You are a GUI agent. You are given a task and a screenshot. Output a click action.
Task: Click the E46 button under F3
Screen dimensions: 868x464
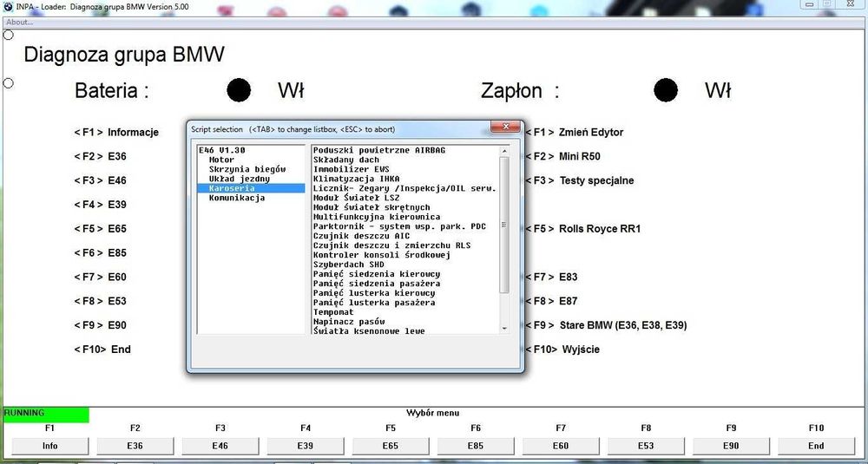click(x=220, y=446)
